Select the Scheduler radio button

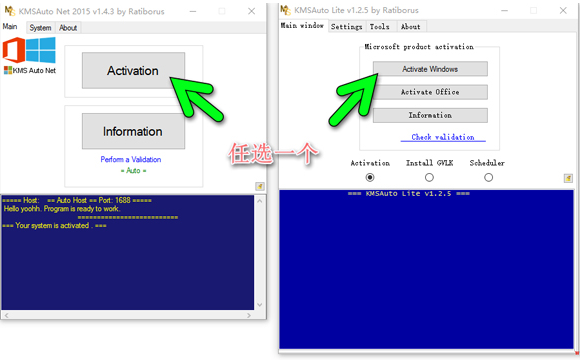point(488,178)
